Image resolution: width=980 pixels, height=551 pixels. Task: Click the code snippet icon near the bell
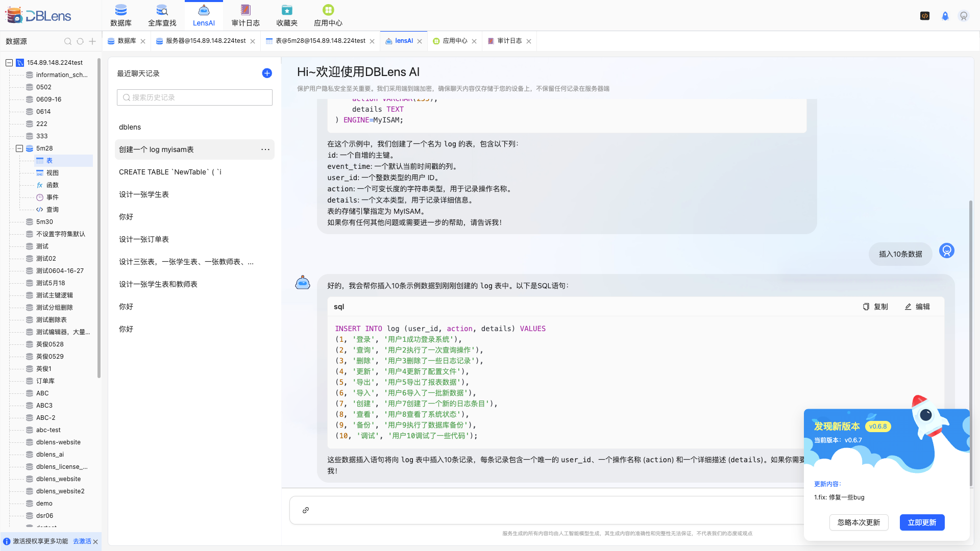pyautogui.click(x=925, y=16)
